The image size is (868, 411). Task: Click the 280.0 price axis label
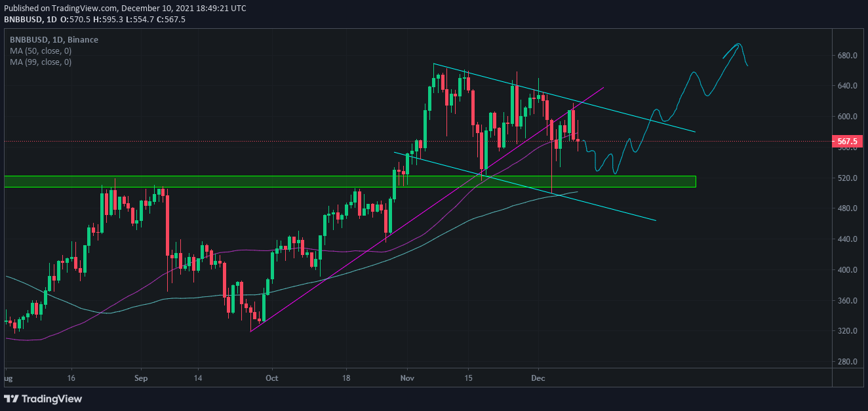point(848,362)
